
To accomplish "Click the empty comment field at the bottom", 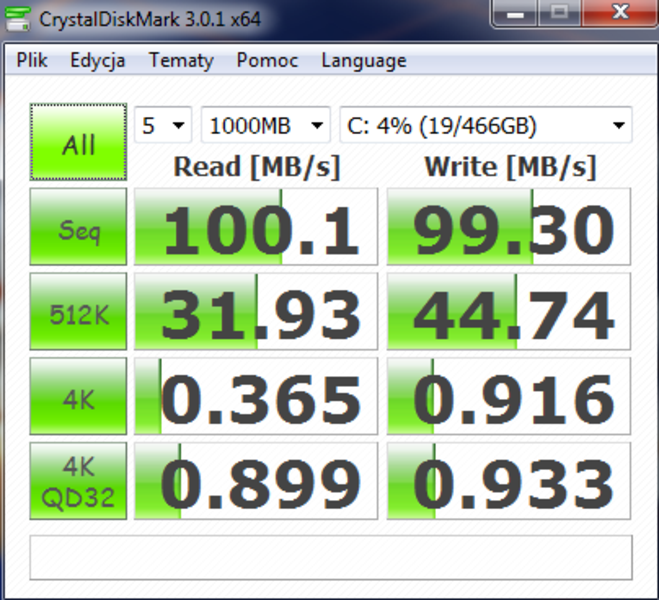I will 331,558.
